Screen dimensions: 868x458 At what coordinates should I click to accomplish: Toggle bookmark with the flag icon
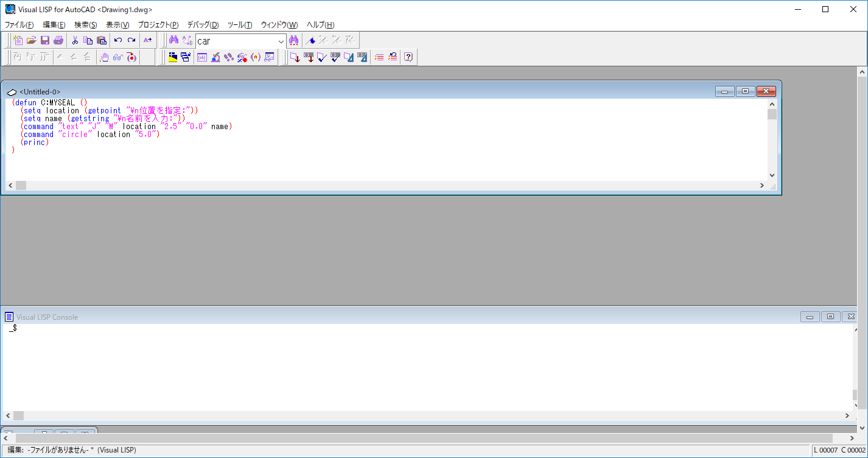click(x=310, y=41)
